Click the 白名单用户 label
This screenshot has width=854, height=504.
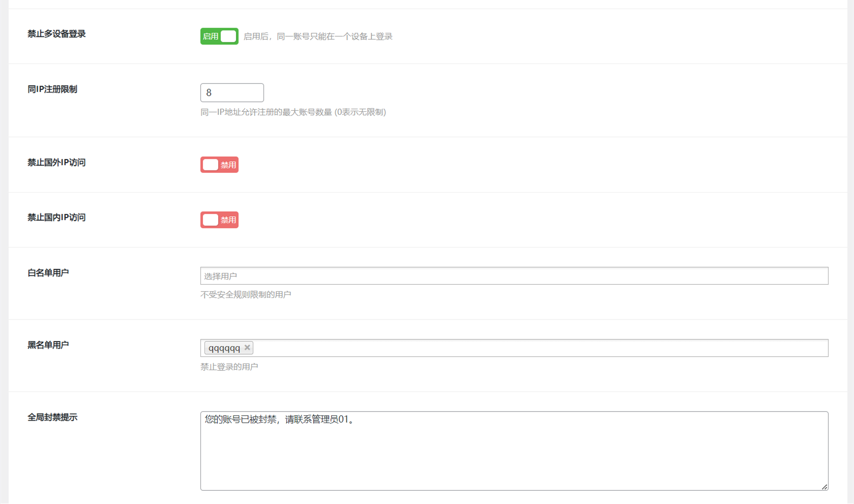[x=48, y=273]
